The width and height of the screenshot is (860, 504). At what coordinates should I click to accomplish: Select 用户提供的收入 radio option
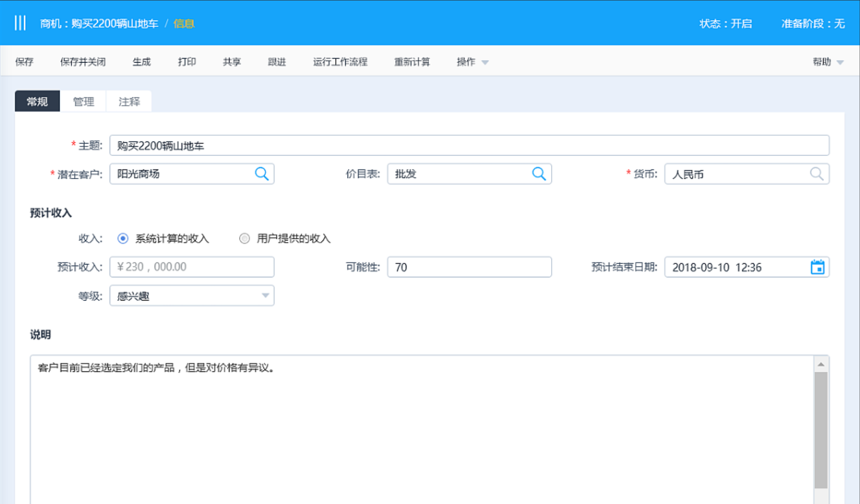pos(244,239)
